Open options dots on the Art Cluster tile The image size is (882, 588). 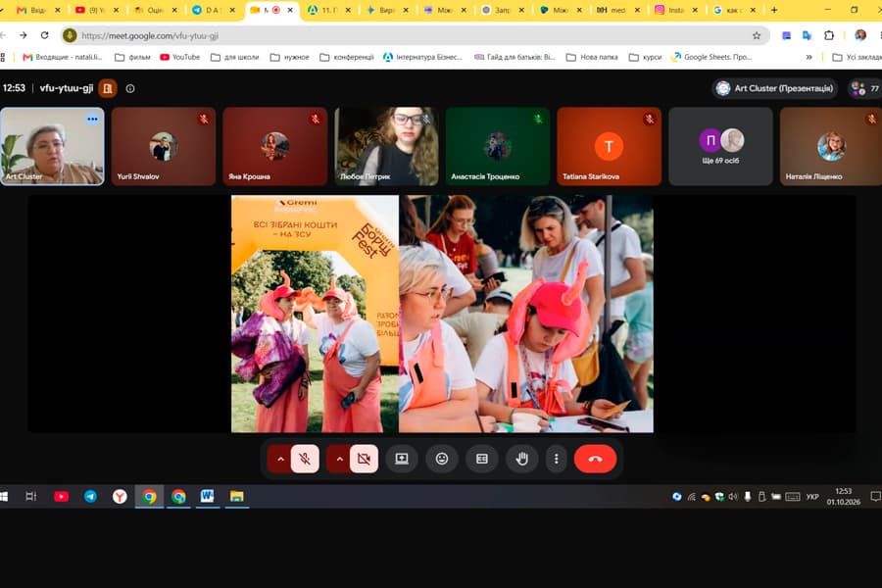tap(92, 119)
